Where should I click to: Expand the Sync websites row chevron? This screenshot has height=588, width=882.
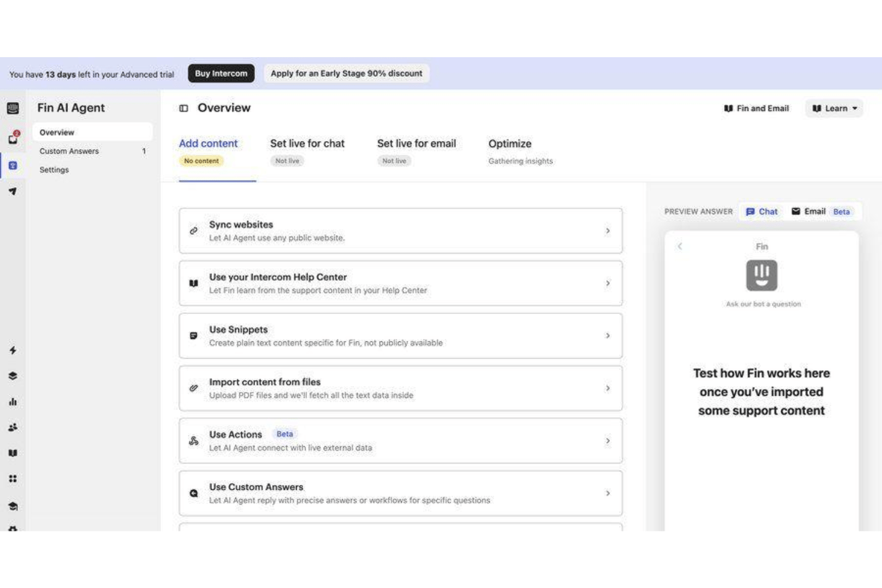(x=608, y=231)
